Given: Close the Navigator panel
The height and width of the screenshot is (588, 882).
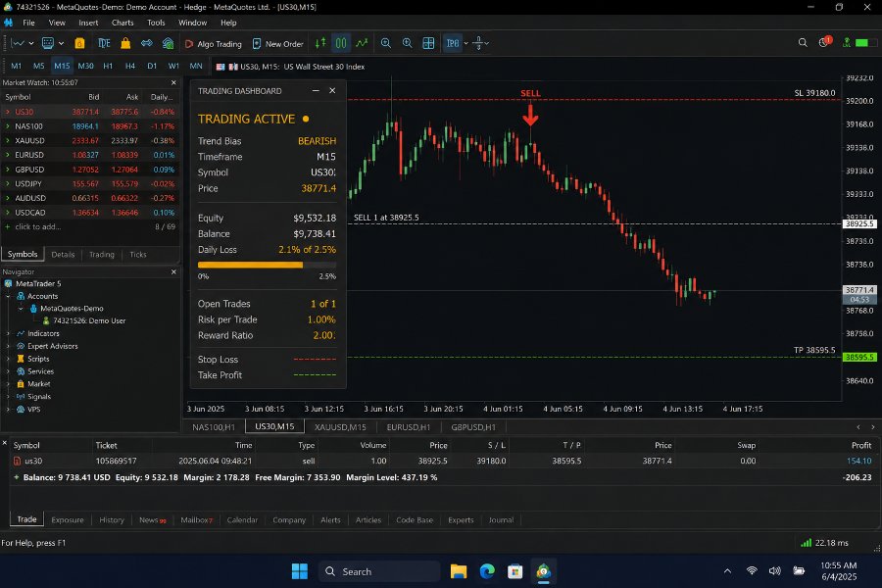Looking at the screenshot, I should pos(173,271).
